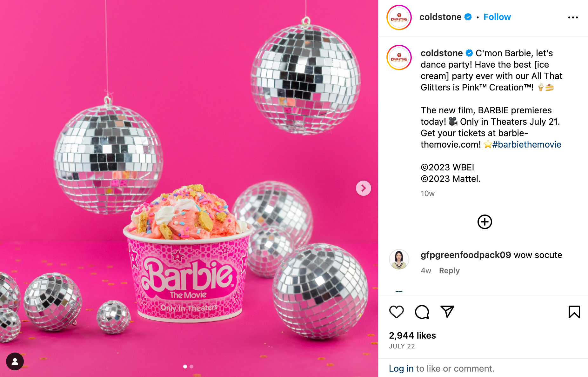588x377 pixels.
Task: Click coldstone avatar beside the caption
Action: click(399, 57)
